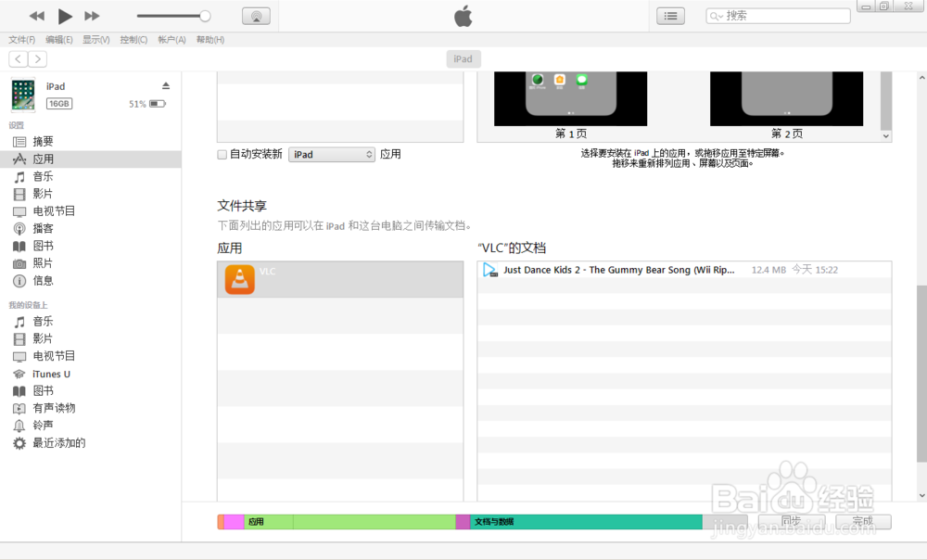Viewport: 927px width, 560px height.
Task: View 播客 settings in the sidebar
Action: pyautogui.click(x=44, y=228)
